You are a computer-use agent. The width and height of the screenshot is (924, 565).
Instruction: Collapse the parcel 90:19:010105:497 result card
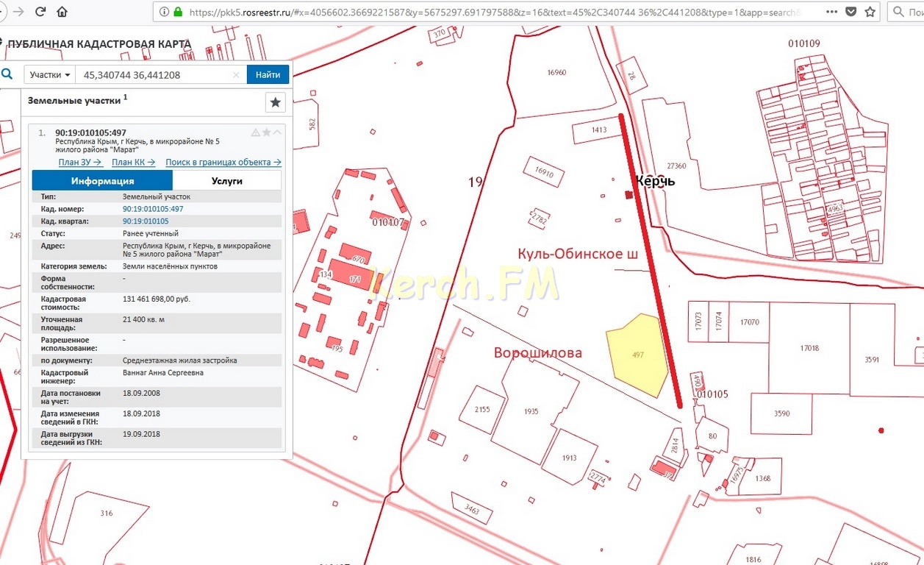(x=277, y=132)
